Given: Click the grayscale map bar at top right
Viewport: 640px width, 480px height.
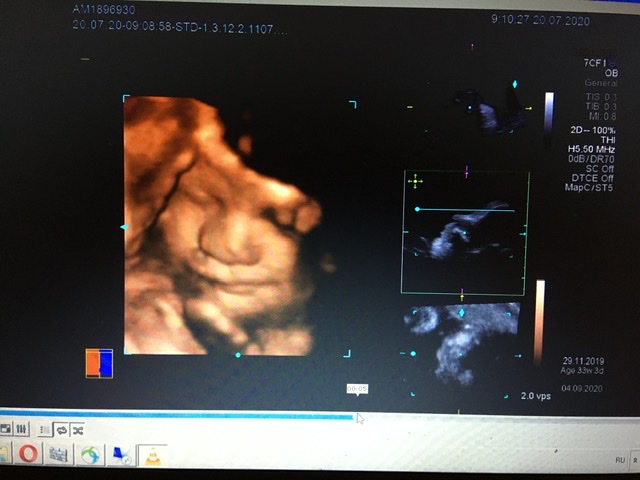Looking at the screenshot, I should click(x=548, y=113).
